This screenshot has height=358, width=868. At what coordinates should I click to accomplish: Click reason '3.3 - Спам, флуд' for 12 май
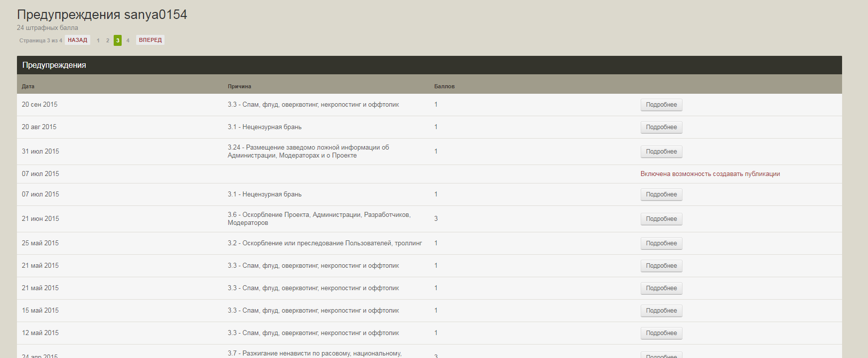pos(313,333)
